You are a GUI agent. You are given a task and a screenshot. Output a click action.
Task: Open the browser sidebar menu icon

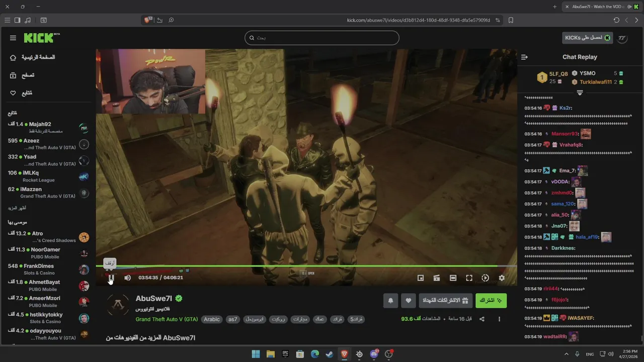pos(7,20)
